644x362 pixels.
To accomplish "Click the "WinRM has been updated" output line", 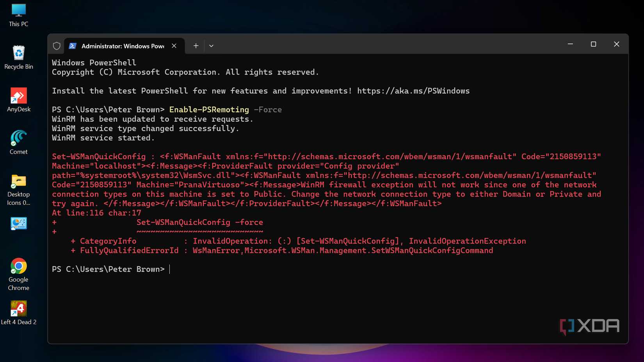I will tap(153, 119).
